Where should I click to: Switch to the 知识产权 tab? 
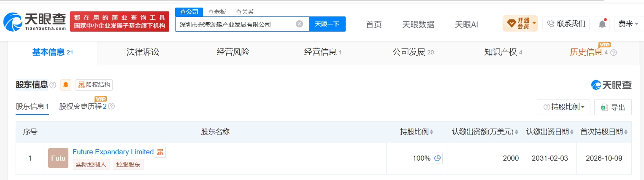click(503, 52)
